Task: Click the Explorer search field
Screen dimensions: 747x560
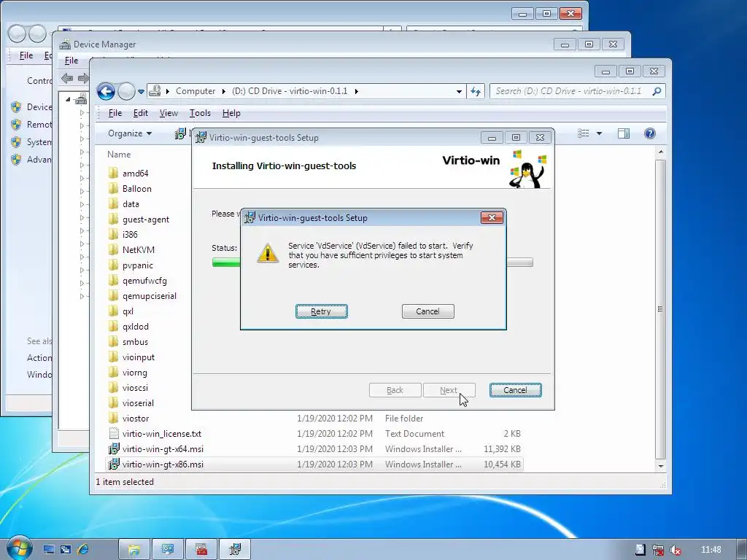Action: click(570, 91)
